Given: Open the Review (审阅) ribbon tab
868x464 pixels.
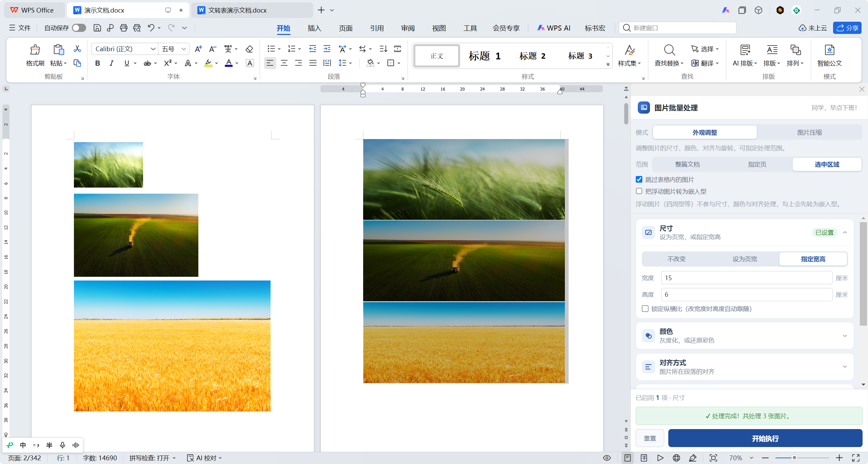Looking at the screenshot, I should (x=408, y=28).
